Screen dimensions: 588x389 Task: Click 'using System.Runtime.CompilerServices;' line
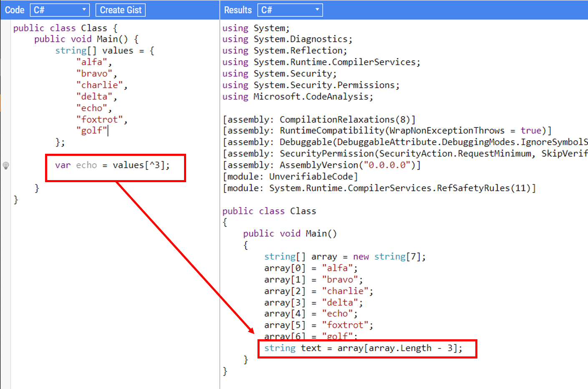coord(321,62)
